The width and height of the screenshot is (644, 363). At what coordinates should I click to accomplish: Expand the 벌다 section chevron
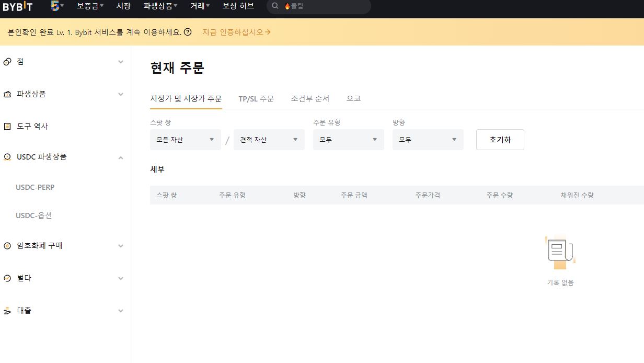121,278
